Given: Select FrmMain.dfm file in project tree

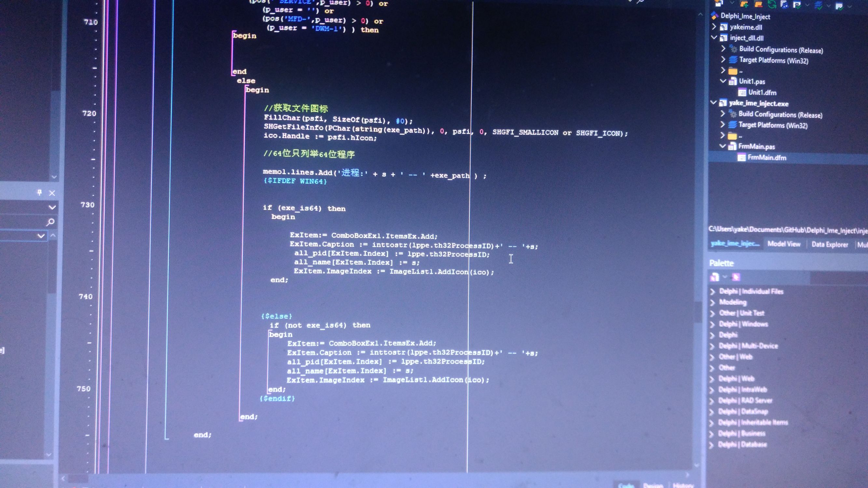Looking at the screenshot, I should pos(766,157).
